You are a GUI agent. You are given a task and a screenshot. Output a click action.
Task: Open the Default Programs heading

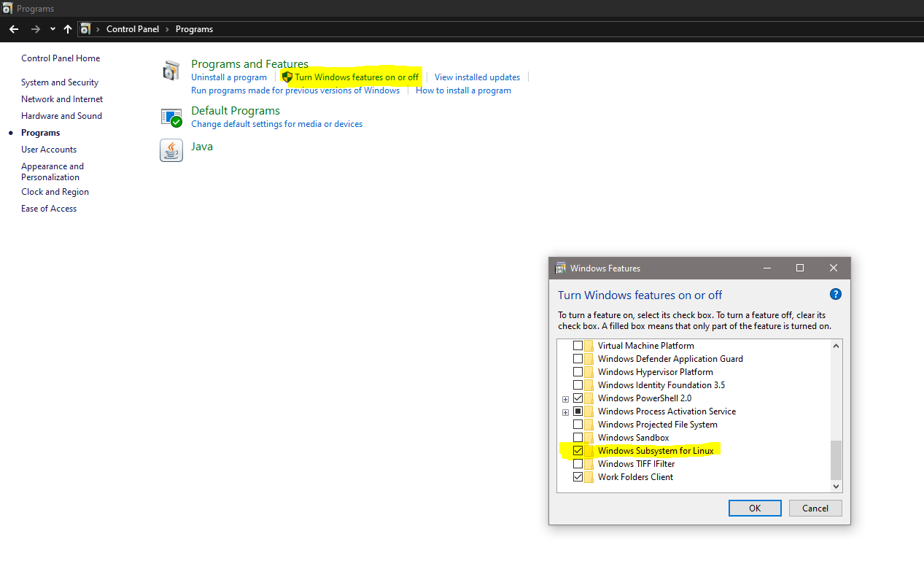[236, 111]
